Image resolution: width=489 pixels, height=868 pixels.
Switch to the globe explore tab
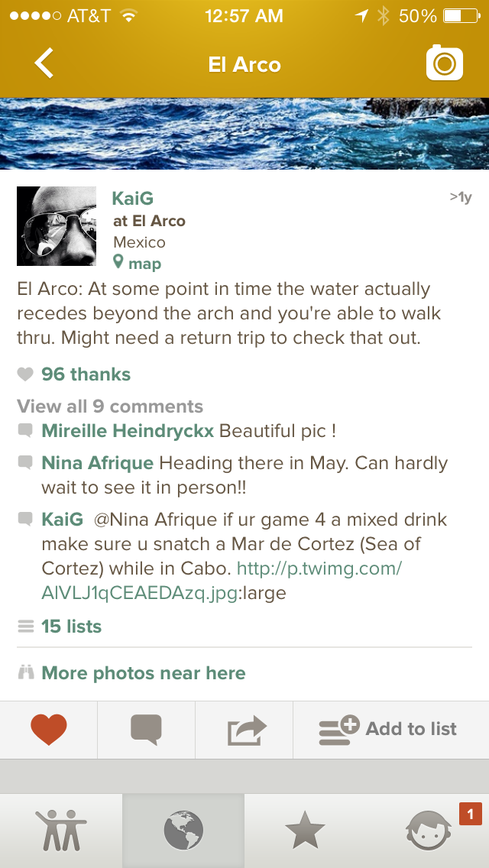pos(183,831)
